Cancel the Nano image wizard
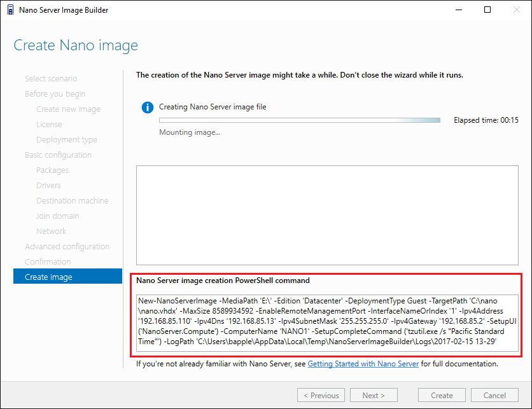This screenshot has width=532, height=409. coord(494,396)
